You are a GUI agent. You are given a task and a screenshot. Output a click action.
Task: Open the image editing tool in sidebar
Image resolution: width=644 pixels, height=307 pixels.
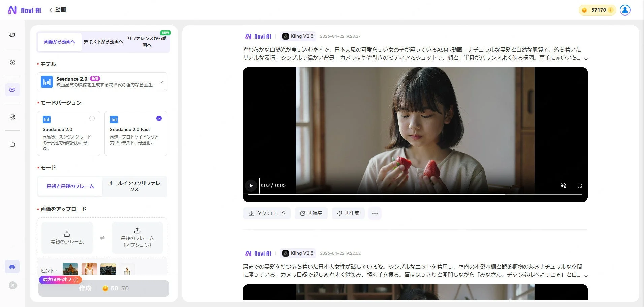12,117
